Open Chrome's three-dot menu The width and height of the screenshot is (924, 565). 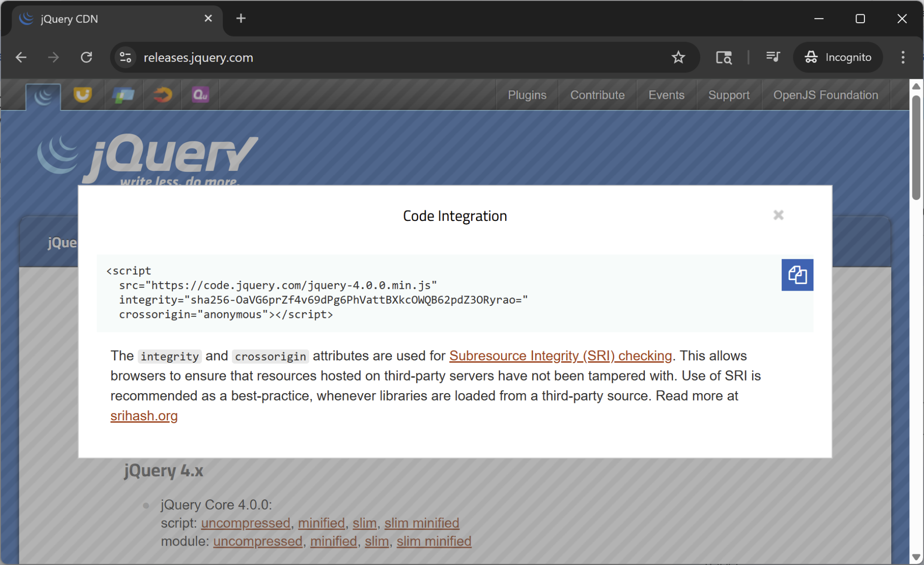coord(903,57)
